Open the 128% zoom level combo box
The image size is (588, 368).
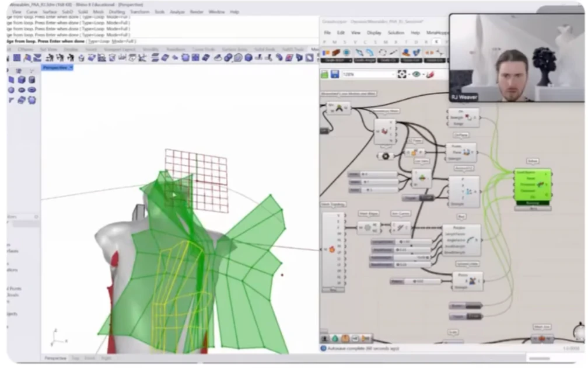(369, 74)
